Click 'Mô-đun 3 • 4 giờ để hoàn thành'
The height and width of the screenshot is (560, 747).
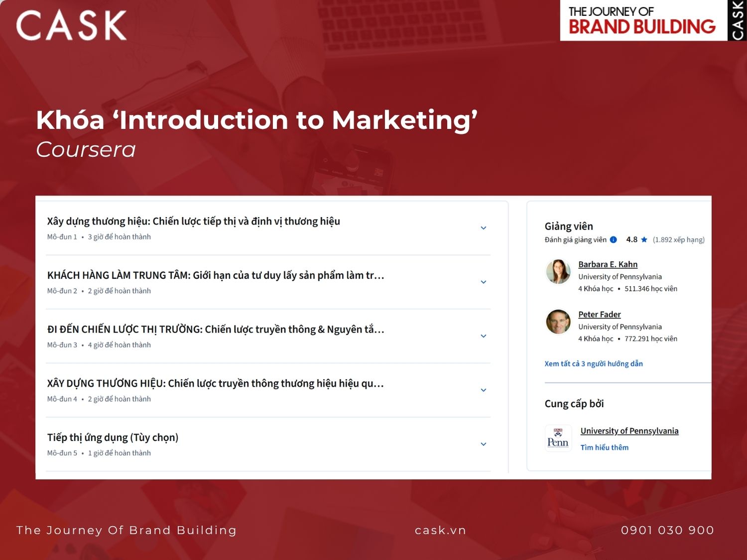click(x=99, y=345)
